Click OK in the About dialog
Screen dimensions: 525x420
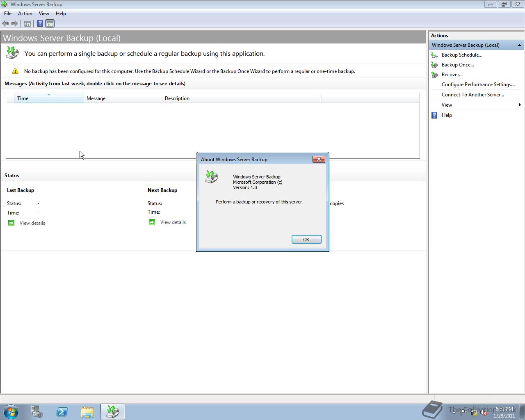(x=306, y=240)
